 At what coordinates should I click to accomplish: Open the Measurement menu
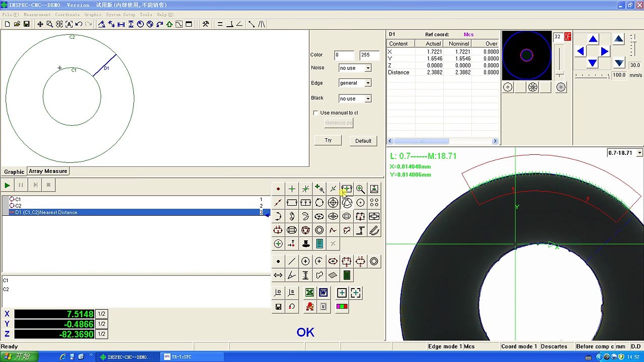point(37,15)
